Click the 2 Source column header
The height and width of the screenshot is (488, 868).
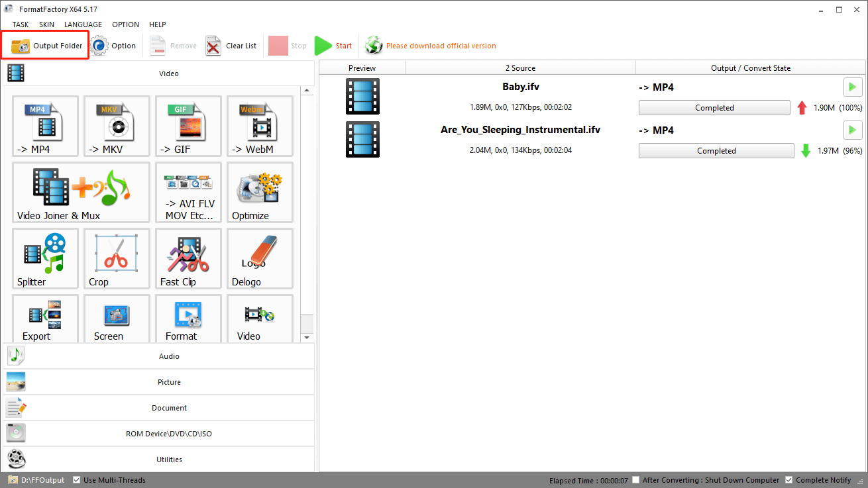pyautogui.click(x=520, y=68)
